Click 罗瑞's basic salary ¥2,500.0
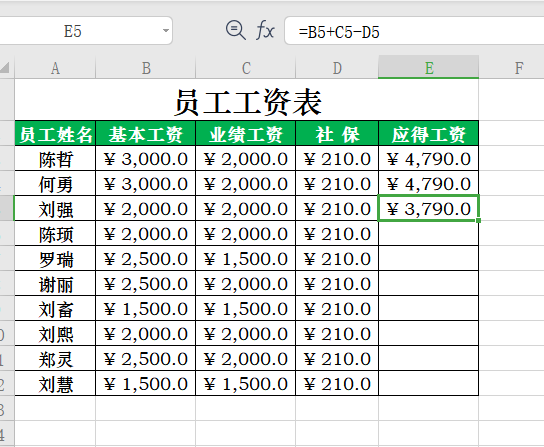Viewport: 544px width, 447px height. (146, 258)
